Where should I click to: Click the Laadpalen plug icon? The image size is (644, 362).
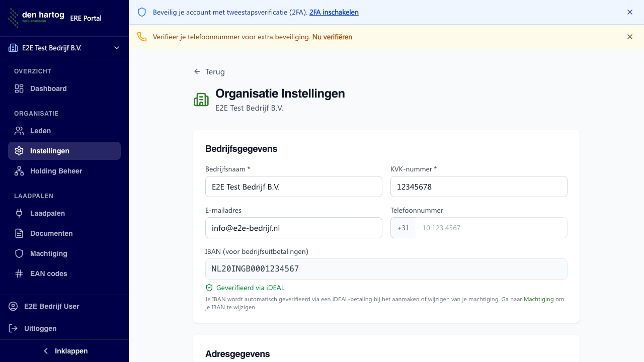tap(19, 213)
